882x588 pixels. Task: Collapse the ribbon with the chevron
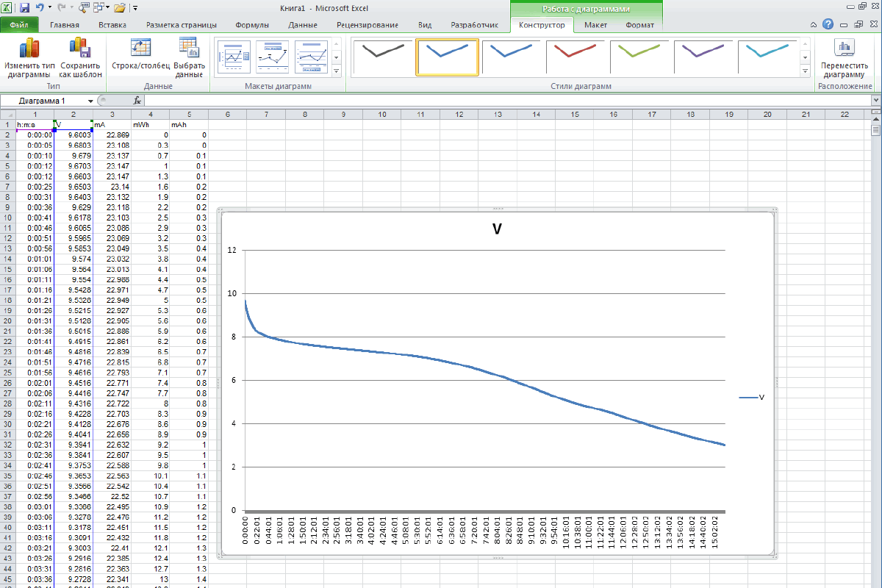pyautogui.click(x=812, y=24)
